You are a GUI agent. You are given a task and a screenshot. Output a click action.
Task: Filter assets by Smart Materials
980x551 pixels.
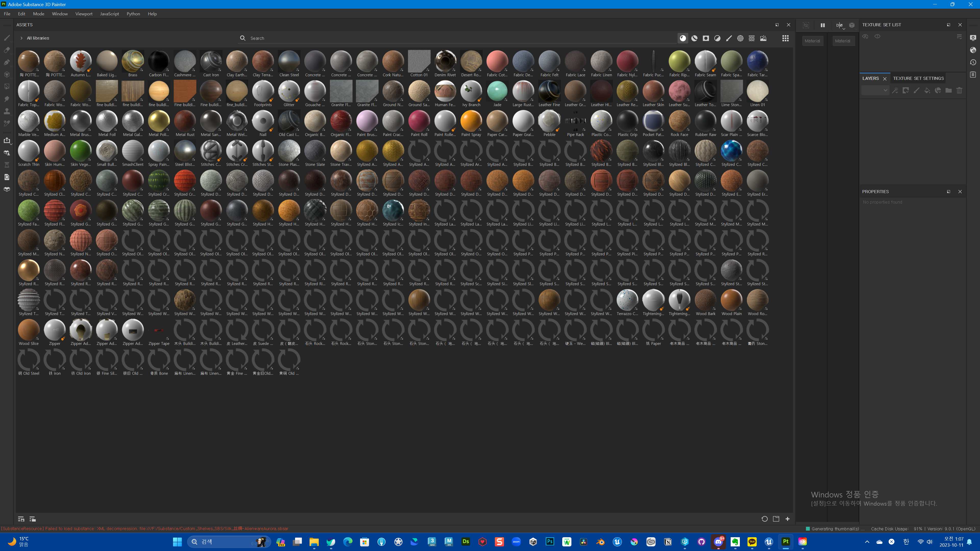tap(694, 39)
